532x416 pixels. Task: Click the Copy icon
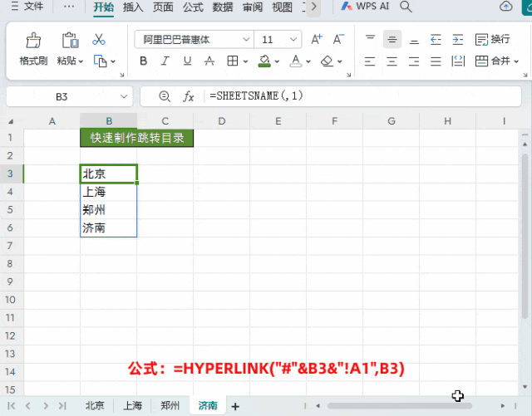click(100, 61)
